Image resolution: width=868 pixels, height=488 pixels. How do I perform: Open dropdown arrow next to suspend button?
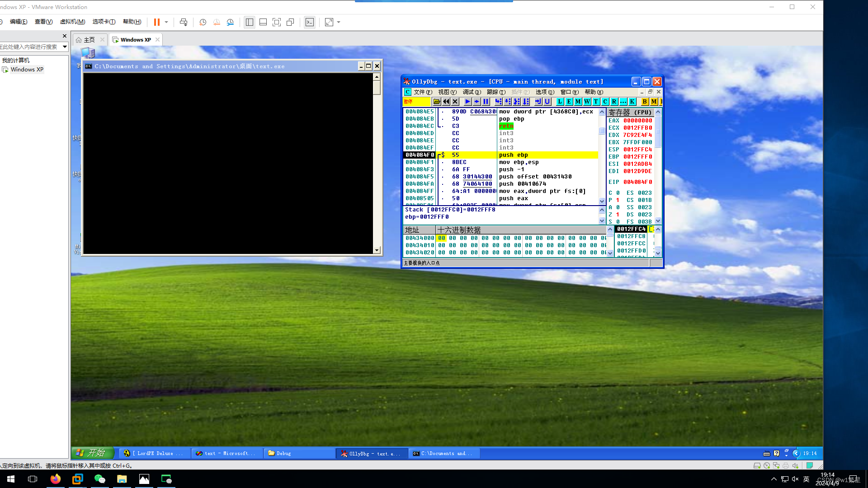tap(166, 22)
